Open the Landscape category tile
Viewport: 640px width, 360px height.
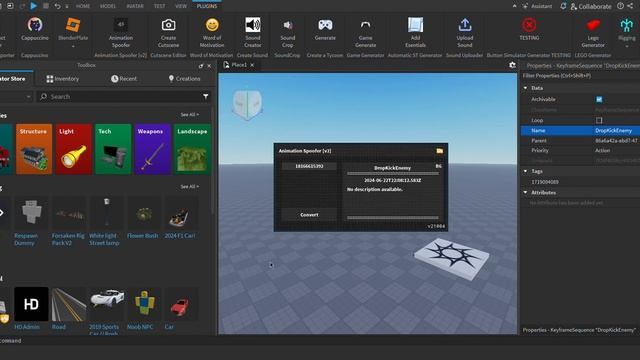coord(192,149)
